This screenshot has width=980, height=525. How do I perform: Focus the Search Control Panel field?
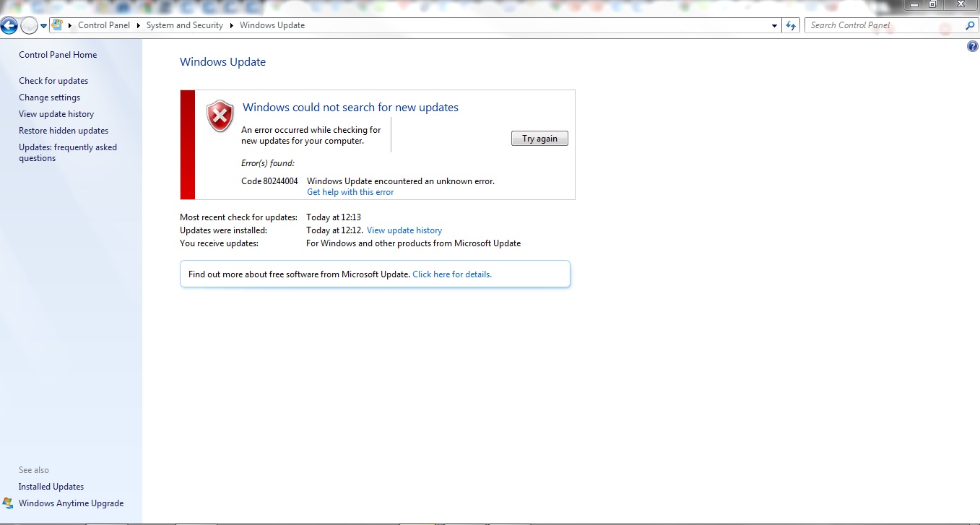[885, 25]
